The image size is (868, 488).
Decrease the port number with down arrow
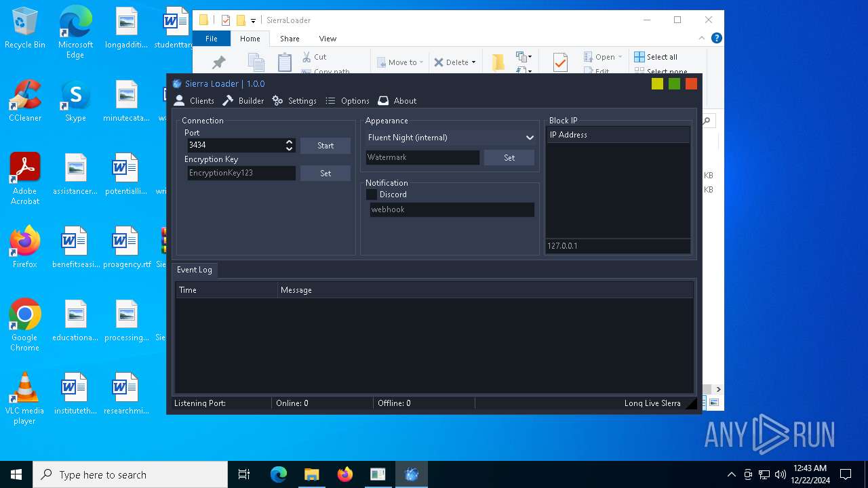(290, 148)
